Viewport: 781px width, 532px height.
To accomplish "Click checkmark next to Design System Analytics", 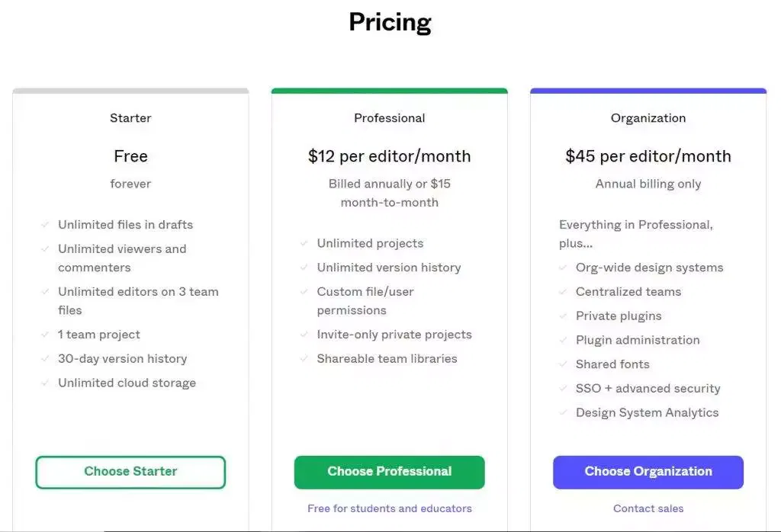I will 563,413.
